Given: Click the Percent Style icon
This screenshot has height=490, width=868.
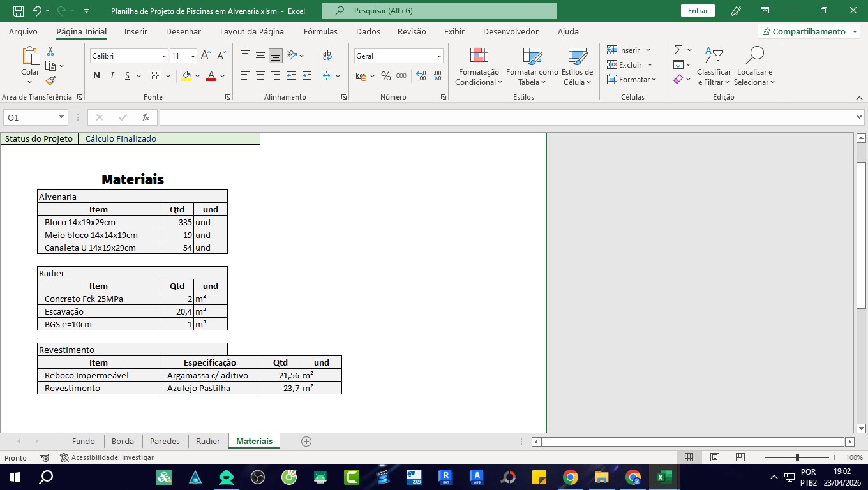Looking at the screenshot, I should coord(385,76).
